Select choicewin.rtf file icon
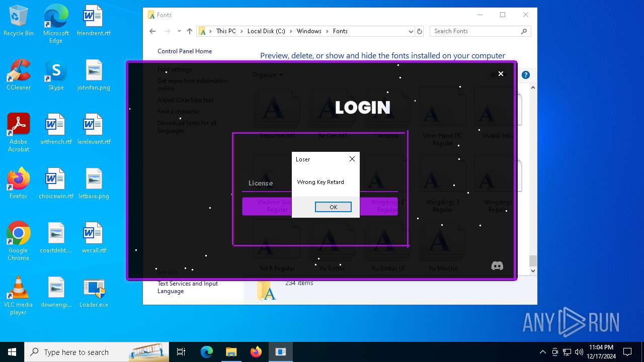644x362 pixels. (56, 184)
